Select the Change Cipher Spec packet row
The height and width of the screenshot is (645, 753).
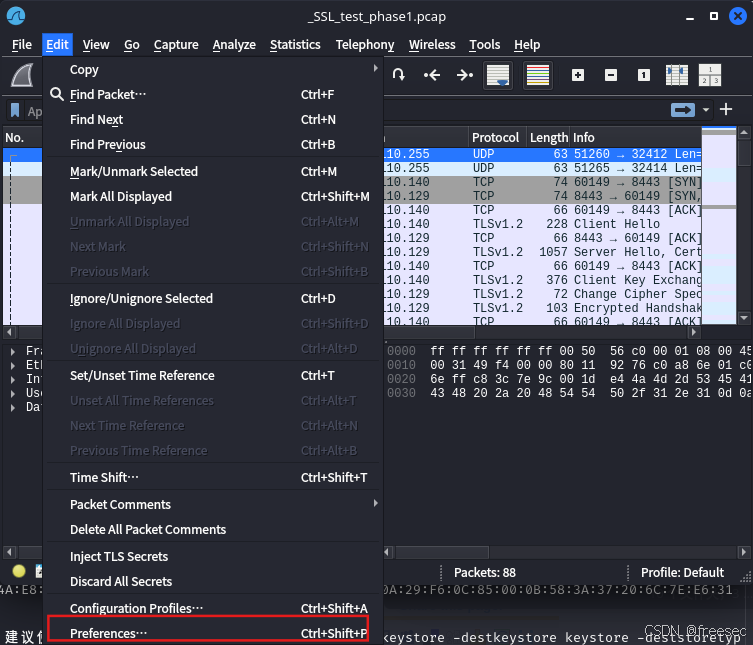pos(543,294)
